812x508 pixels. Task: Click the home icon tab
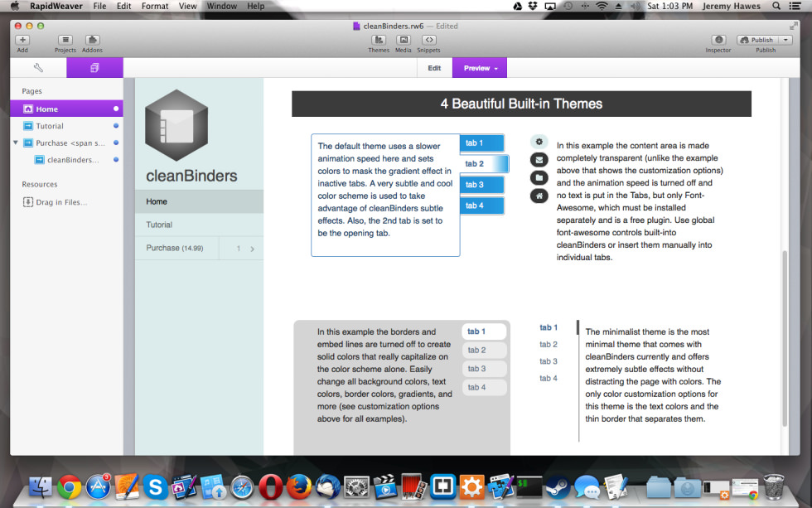(539, 196)
